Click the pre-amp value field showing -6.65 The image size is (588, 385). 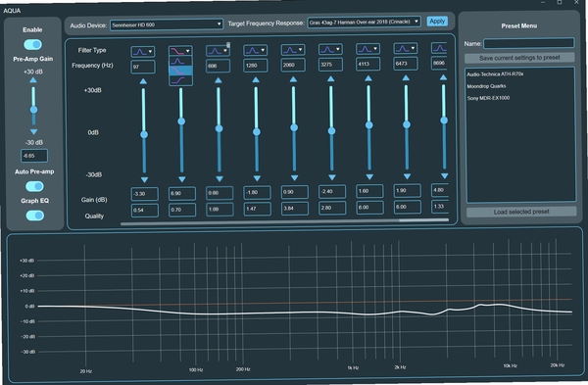(34, 156)
